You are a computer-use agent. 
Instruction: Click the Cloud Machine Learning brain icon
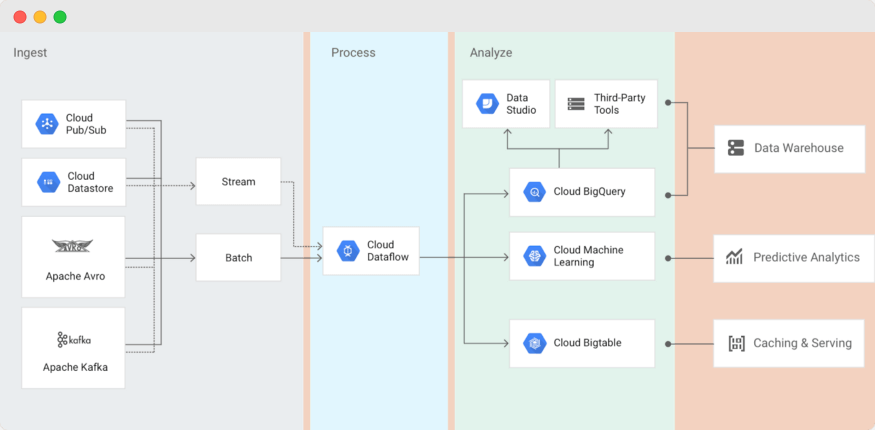click(535, 256)
